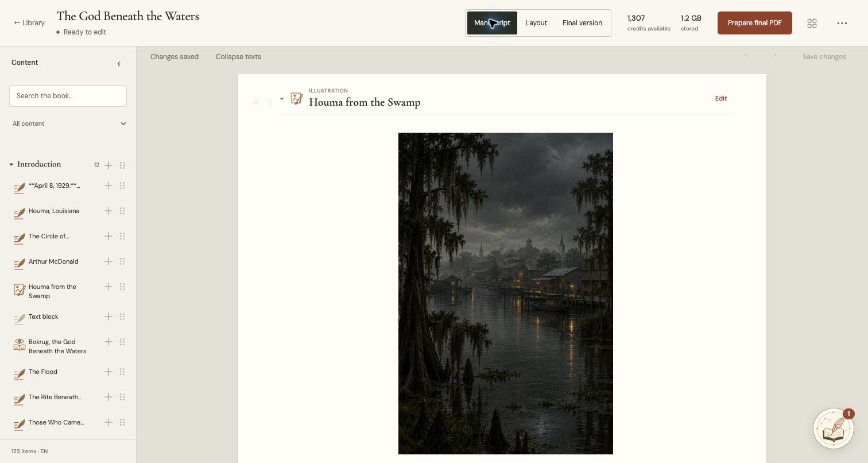Click the Prepare final PDF button

pos(754,23)
